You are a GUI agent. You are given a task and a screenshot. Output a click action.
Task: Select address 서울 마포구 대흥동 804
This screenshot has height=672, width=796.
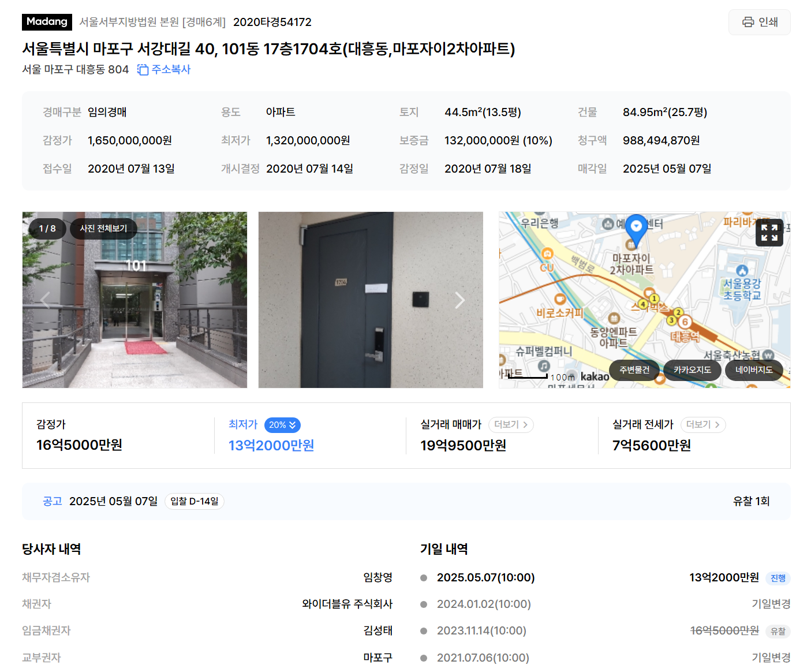[76, 69]
